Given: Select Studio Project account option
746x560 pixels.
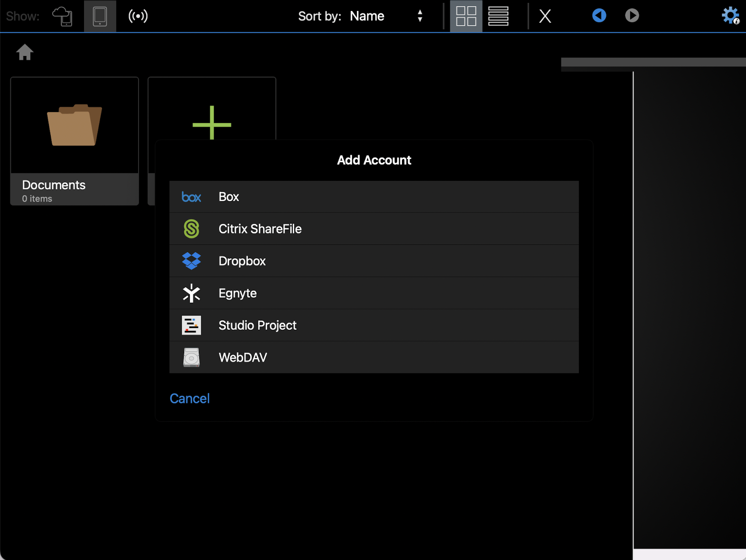Looking at the screenshot, I should (x=374, y=325).
